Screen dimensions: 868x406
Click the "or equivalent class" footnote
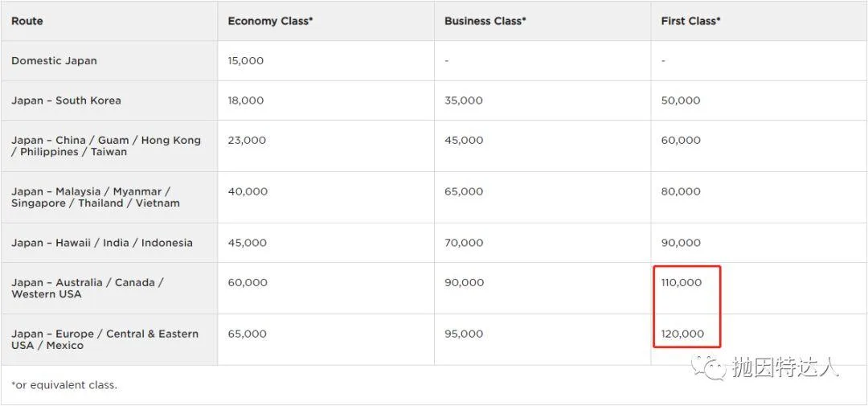click(64, 385)
